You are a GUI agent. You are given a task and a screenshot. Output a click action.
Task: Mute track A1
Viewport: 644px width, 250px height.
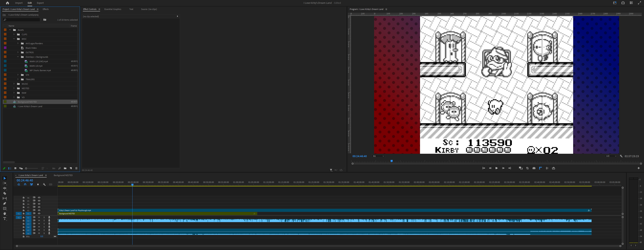pos(39,218)
